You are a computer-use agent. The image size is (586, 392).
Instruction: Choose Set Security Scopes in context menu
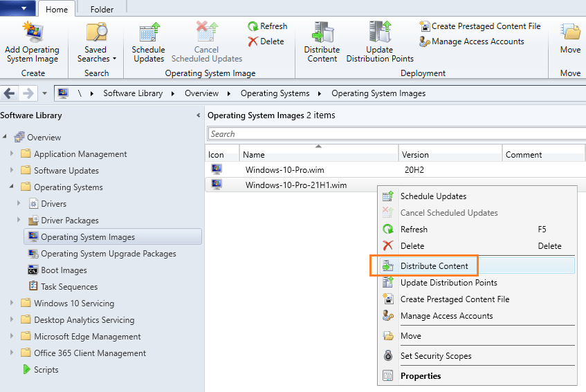[x=477, y=356]
